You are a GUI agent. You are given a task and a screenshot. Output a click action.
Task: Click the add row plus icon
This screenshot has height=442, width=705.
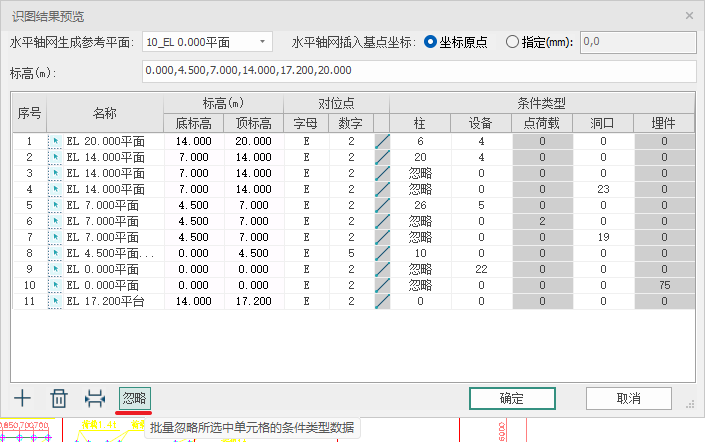pyautogui.click(x=21, y=398)
